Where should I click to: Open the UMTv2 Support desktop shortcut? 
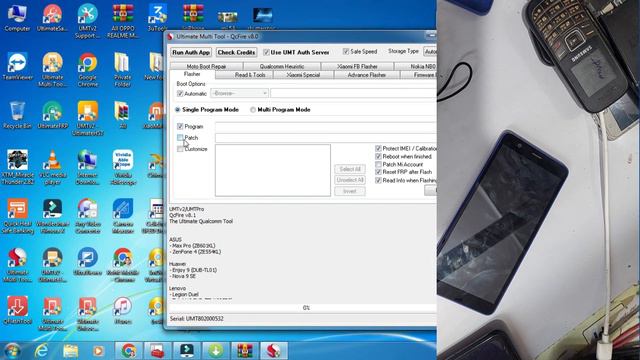tap(87, 21)
